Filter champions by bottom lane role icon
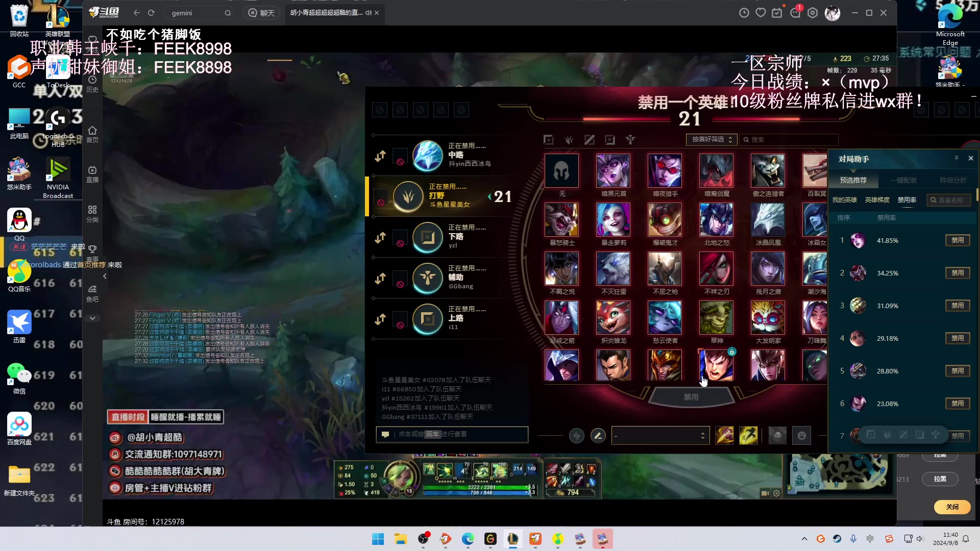 click(x=610, y=140)
